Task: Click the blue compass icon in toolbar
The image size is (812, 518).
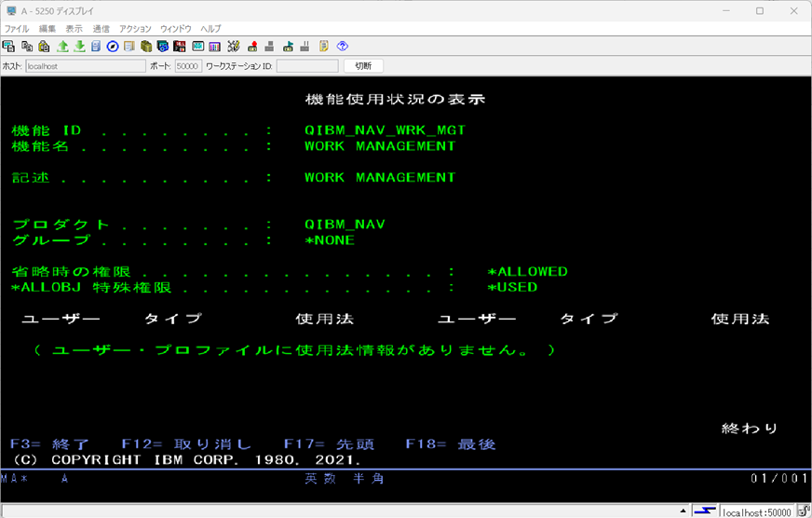Action: 113,46
